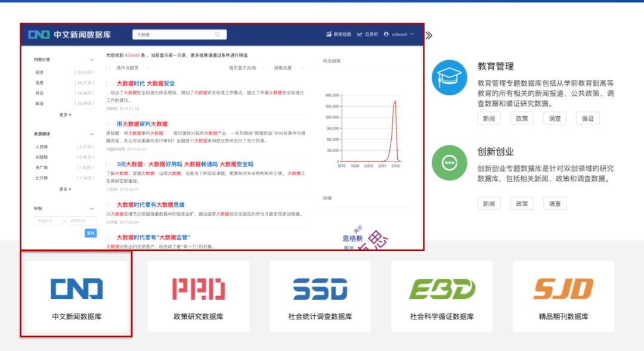
Task: Select the CND 中文新闻数据库 card logo
Action: [x=77, y=288]
